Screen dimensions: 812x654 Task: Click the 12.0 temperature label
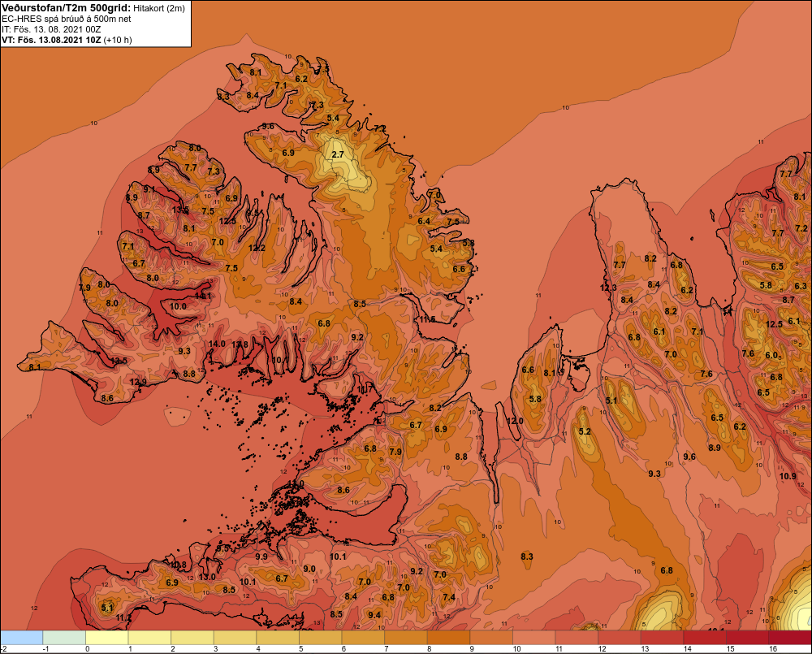click(515, 421)
